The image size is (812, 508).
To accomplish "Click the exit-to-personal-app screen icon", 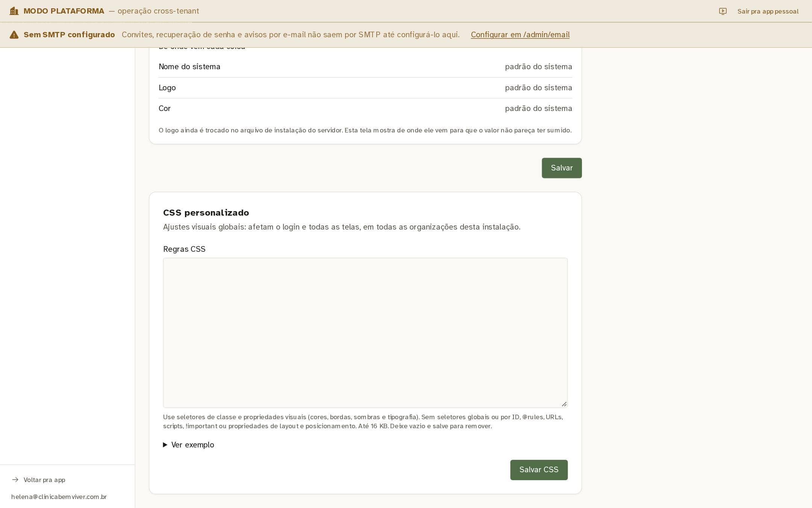I will click(x=723, y=11).
